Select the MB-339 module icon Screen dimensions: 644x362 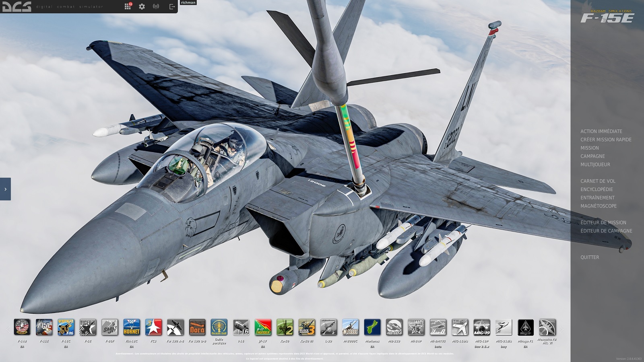[394, 327]
